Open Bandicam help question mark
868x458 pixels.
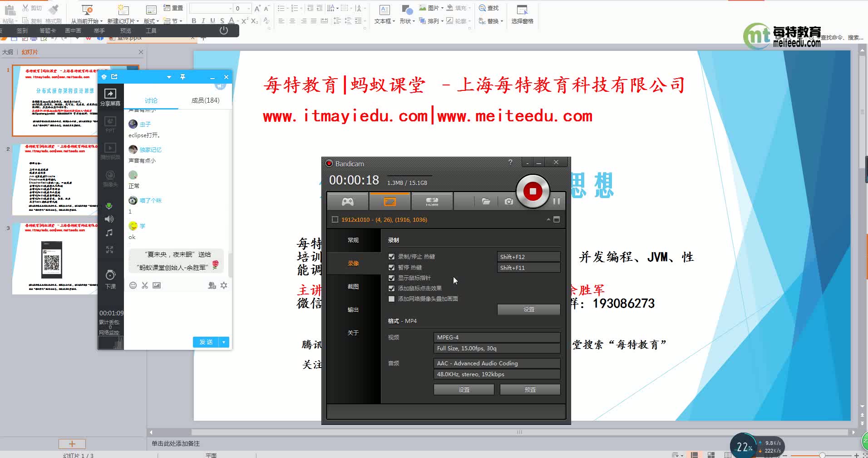[510, 162]
